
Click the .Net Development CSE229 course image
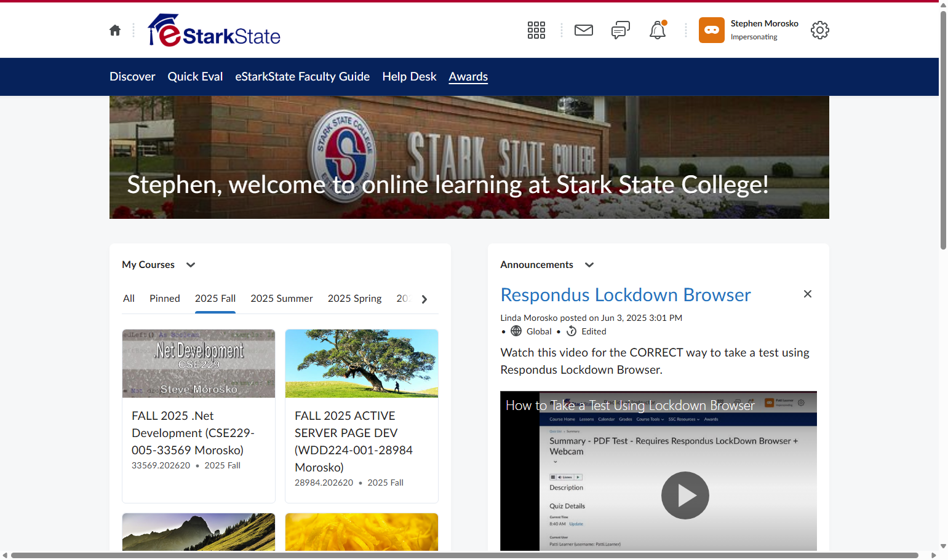coord(199,363)
